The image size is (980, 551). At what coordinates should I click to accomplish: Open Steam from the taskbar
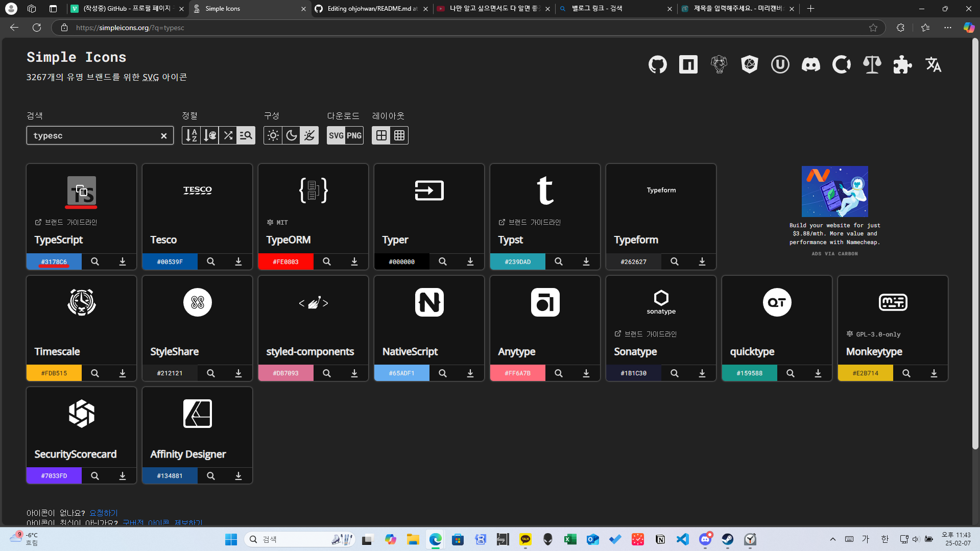(x=728, y=539)
